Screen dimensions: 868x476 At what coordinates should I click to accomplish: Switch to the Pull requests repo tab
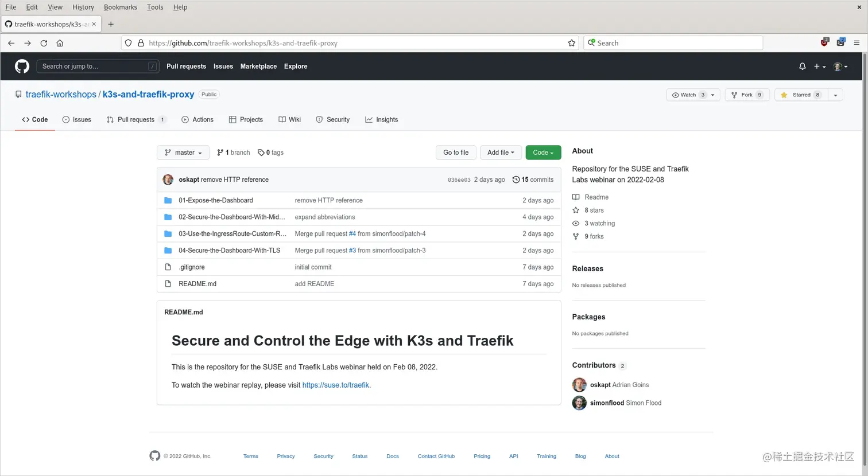(136, 120)
